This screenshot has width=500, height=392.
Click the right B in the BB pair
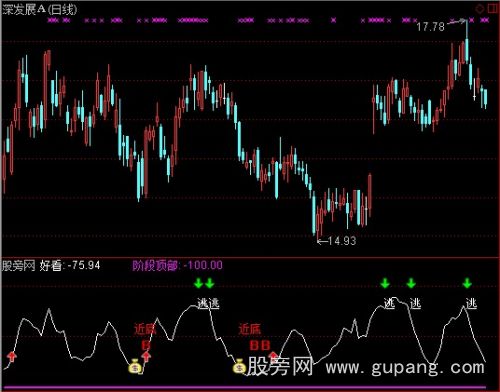(266, 345)
